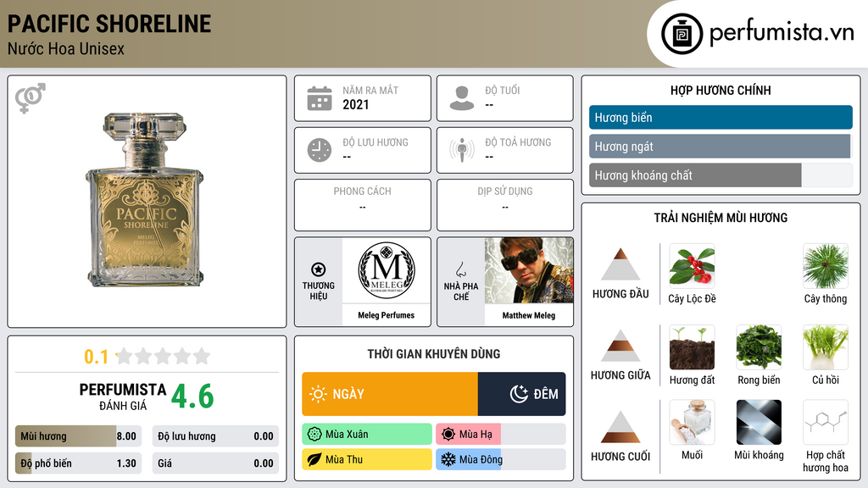Viewport: 868px width, 488px height.
Task: Select the Ngày daytime segment
Action: [x=390, y=394]
